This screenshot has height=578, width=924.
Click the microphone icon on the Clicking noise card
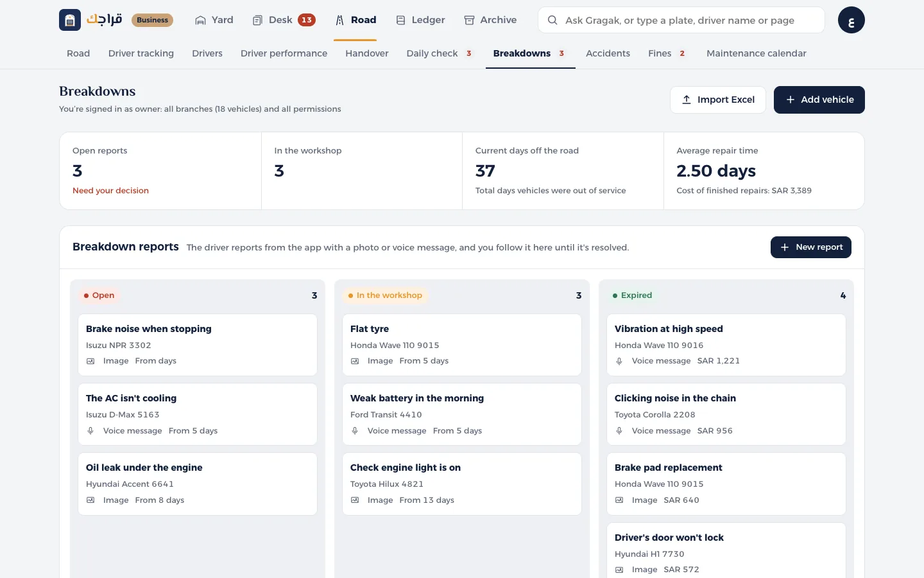pos(619,431)
